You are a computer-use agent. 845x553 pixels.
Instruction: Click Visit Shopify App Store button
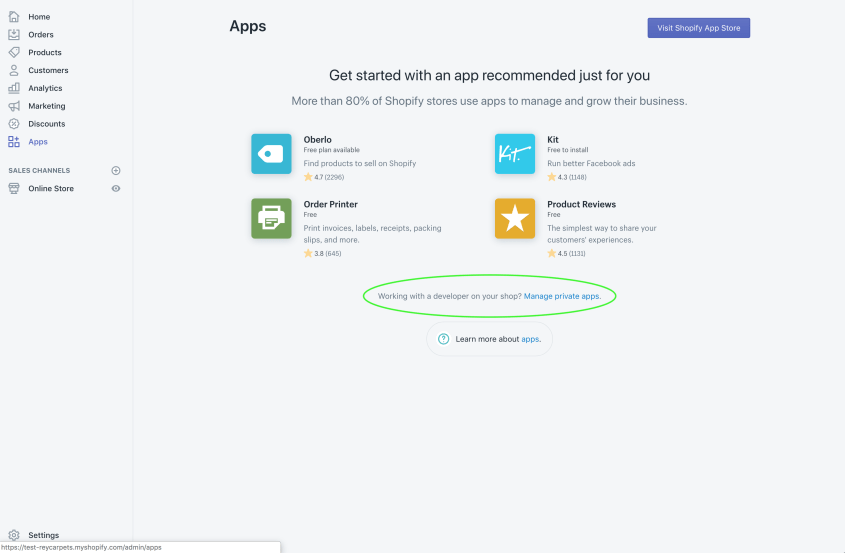(698, 28)
